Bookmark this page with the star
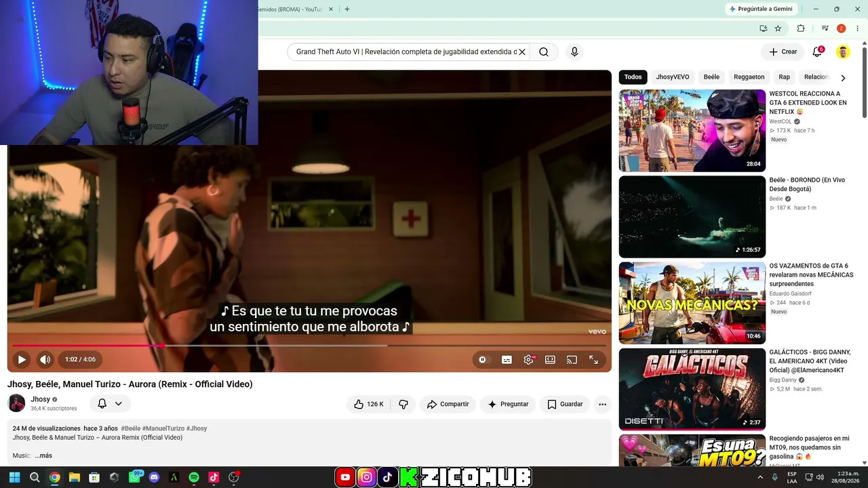The image size is (868, 488). pyautogui.click(x=778, y=28)
